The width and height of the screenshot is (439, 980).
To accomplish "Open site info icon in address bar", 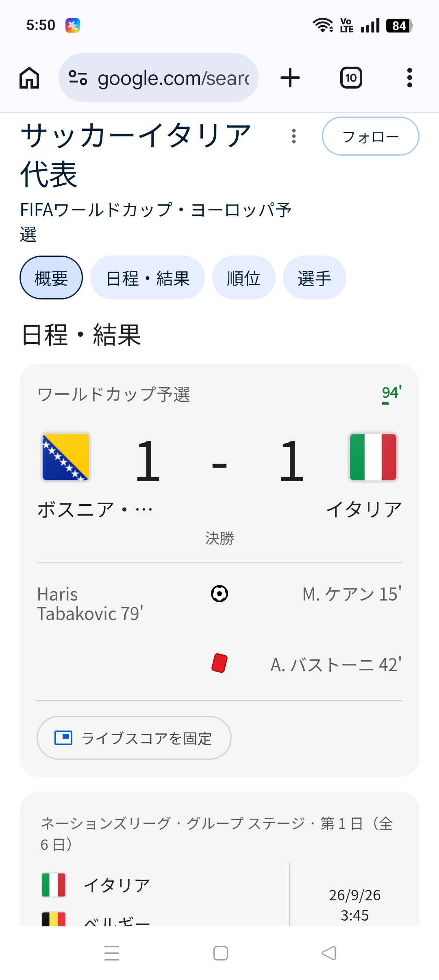I will (78, 78).
